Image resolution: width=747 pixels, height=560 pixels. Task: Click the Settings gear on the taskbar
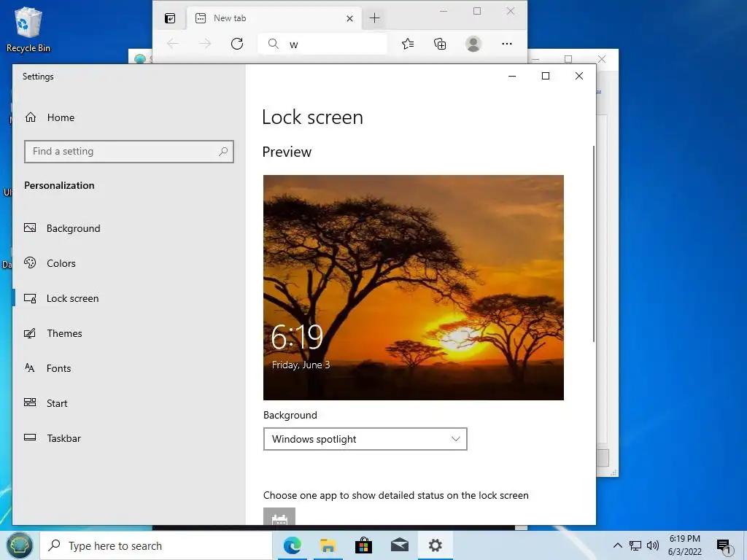[x=435, y=545]
